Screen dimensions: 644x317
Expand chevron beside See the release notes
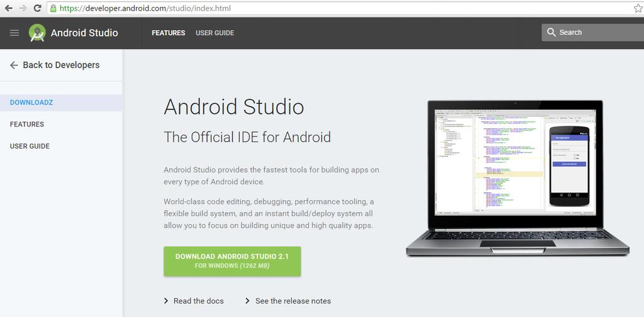coord(247,301)
